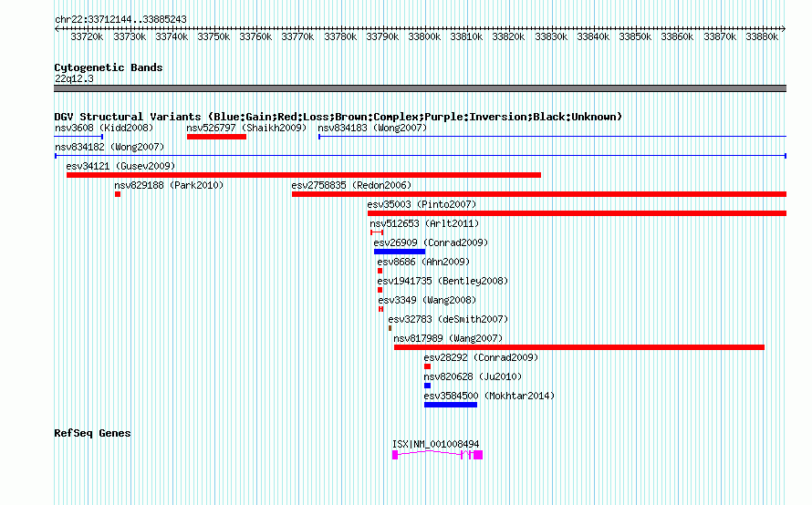
Task: Click nsv817989 (Wang2007) variant label
Action: pyautogui.click(x=448, y=338)
